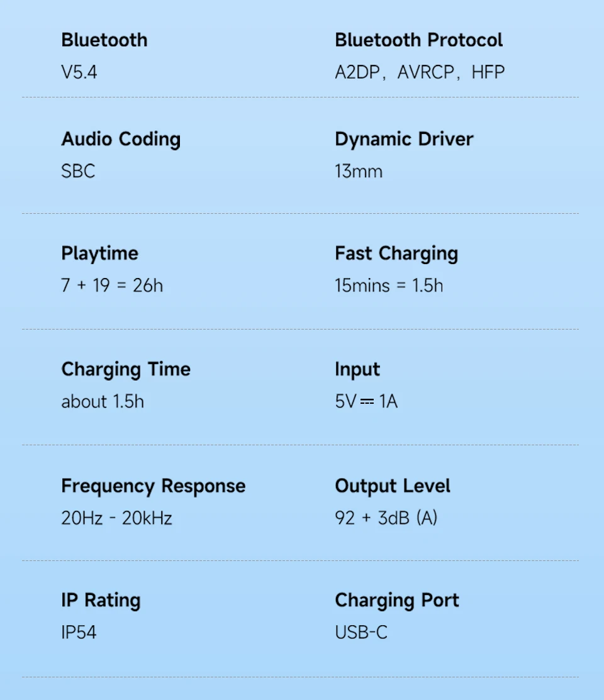Click the Playtime heading
The width and height of the screenshot is (604, 700).
tap(99, 253)
